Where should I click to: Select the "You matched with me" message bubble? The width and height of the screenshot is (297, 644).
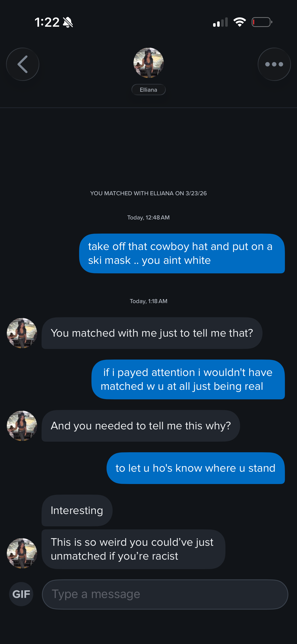point(152,333)
